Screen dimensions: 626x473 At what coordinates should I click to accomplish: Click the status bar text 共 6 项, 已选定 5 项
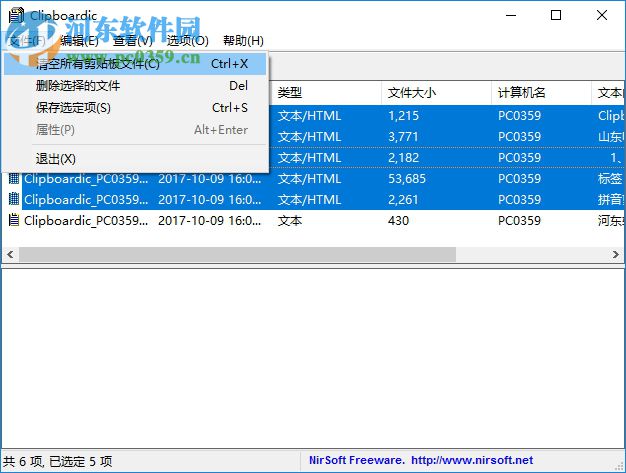(x=57, y=461)
